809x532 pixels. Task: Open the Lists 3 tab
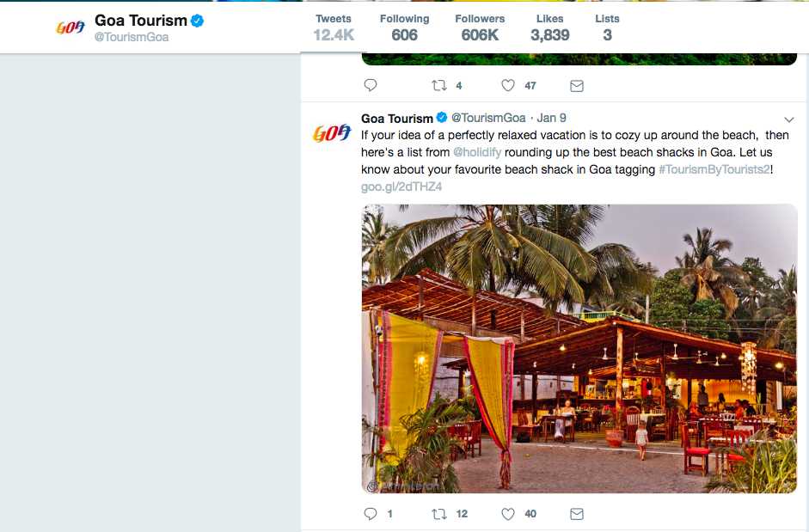(x=607, y=28)
